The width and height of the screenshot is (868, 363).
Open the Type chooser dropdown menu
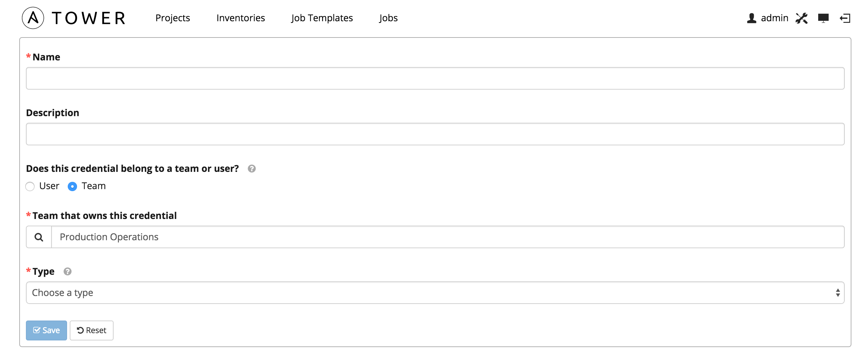435,292
